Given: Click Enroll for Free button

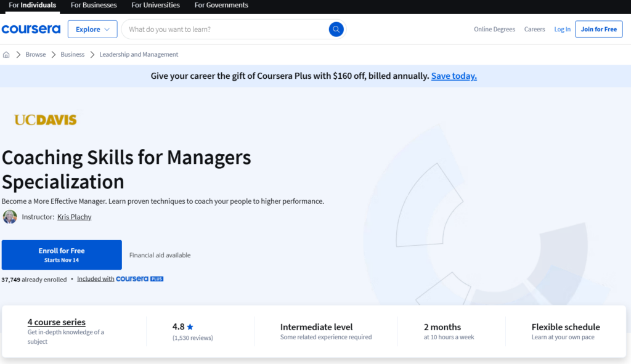Looking at the screenshot, I should tap(62, 255).
